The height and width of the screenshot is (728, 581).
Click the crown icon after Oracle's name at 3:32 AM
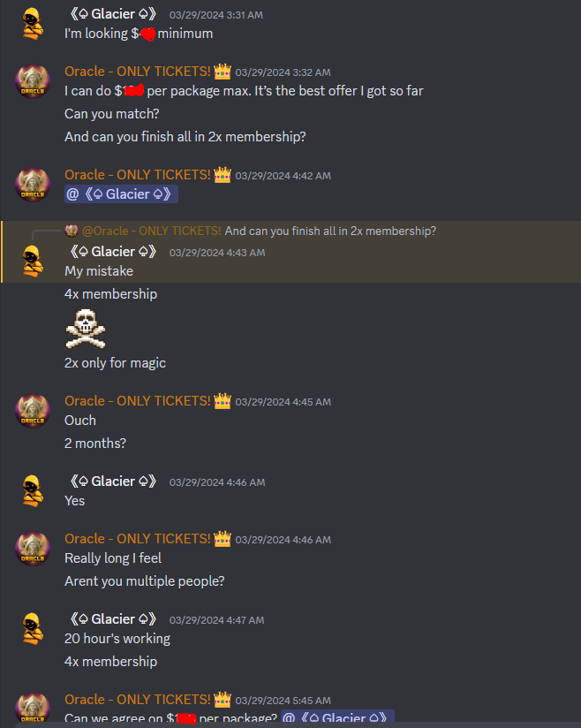point(223,72)
